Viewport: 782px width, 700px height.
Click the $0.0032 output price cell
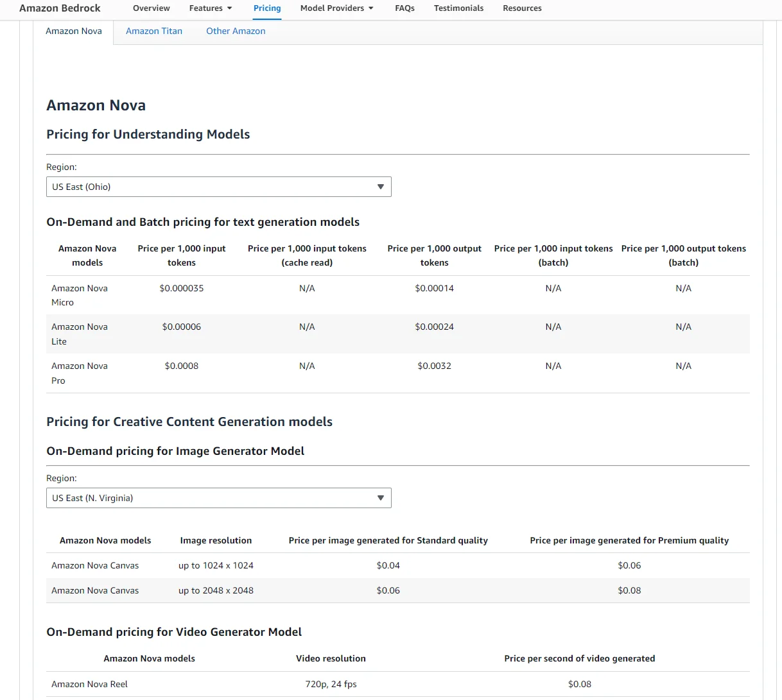435,366
